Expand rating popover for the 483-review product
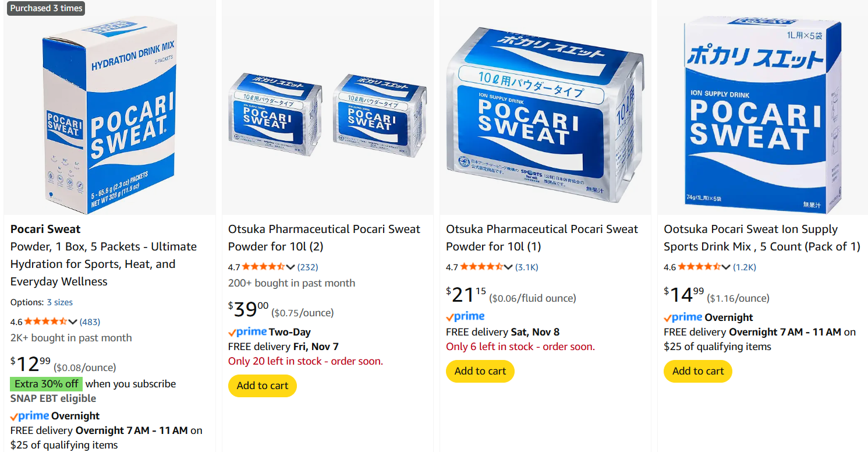This screenshot has width=868, height=452. point(73,322)
